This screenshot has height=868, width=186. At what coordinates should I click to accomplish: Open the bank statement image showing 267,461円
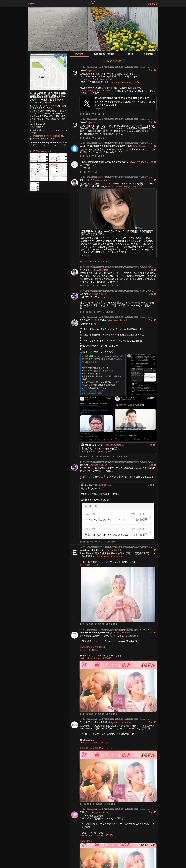tap(118, 521)
